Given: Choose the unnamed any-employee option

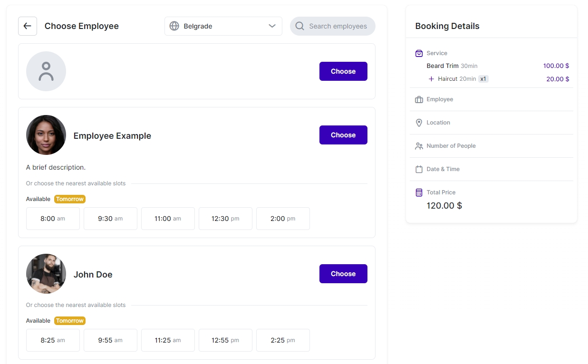Looking at the screenshot, I should tap(343, 71).
